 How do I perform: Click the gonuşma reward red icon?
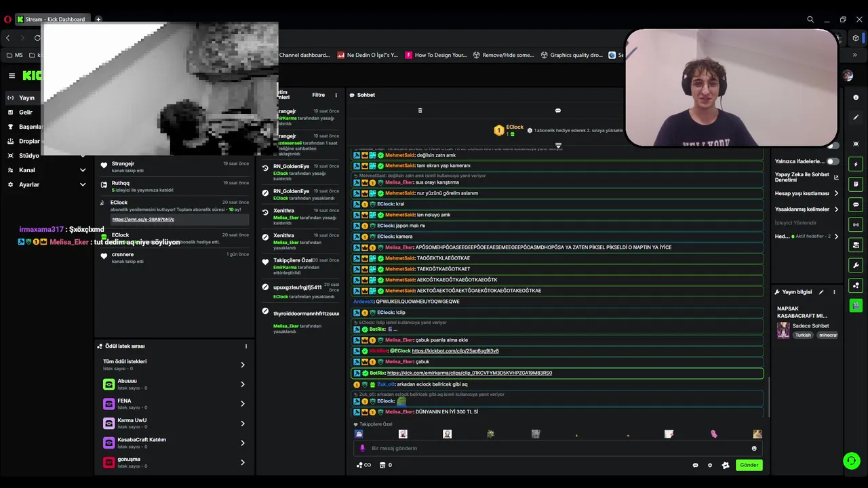(x=108, y=462)
